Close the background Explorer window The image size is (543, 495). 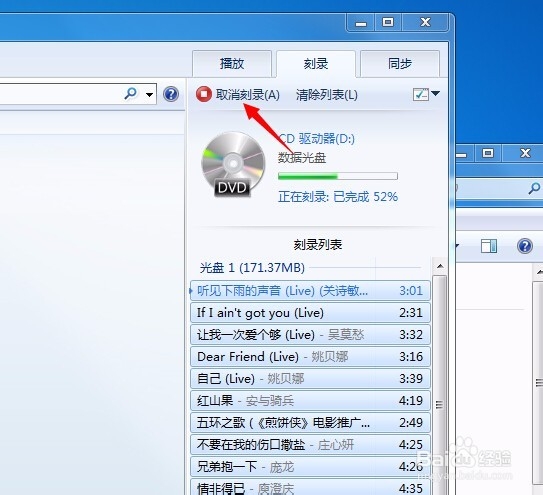point(525,153)
